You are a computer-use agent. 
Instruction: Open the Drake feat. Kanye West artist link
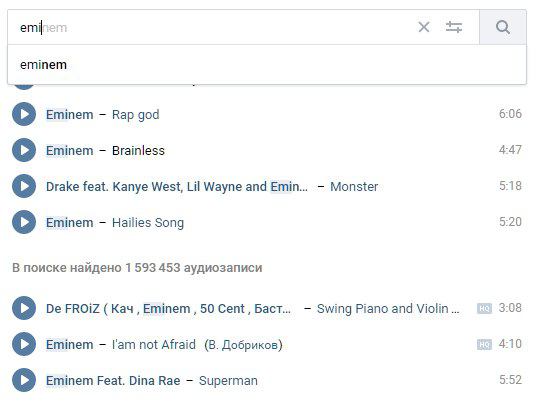[177, 187]
